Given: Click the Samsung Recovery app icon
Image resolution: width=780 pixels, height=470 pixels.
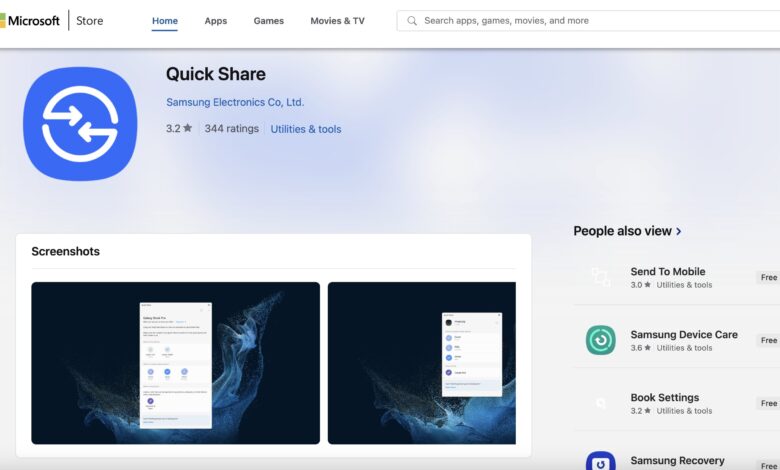Looking at the screenshot, I should [600, 462].
